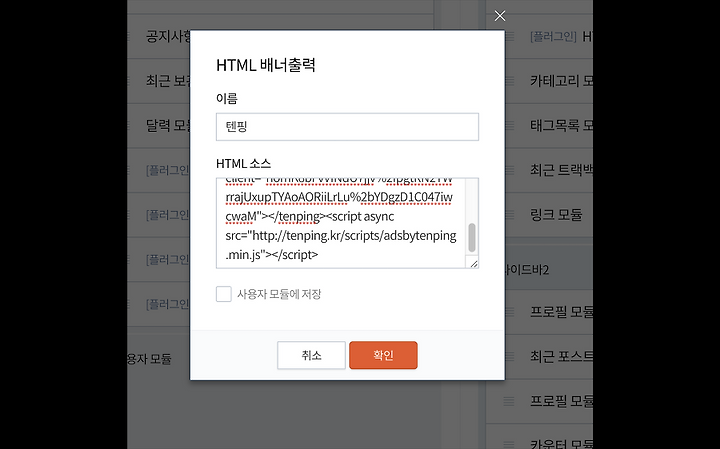Select 태그목록 module in background list
720x449 pixels.
[x=561, y=125]
